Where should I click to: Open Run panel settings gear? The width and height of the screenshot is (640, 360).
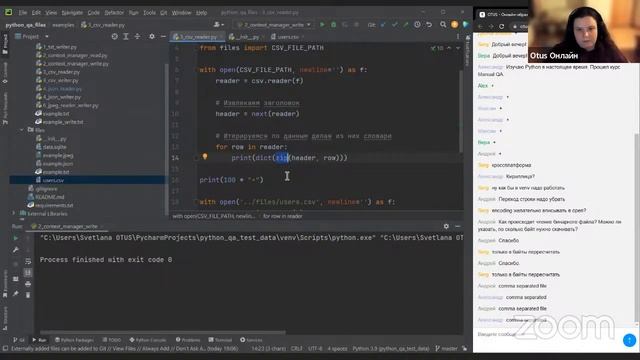tap(446, 226)
